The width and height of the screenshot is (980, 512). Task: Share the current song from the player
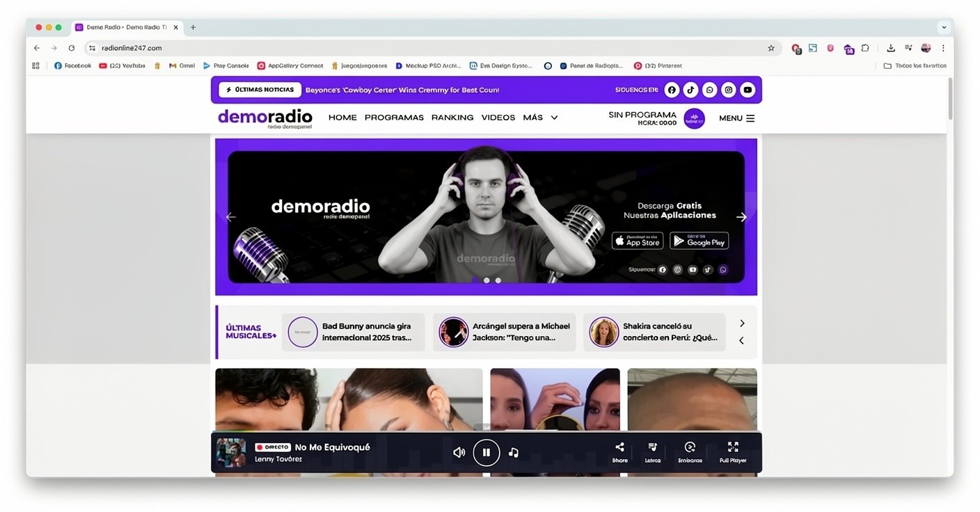[x=619, y=452]
